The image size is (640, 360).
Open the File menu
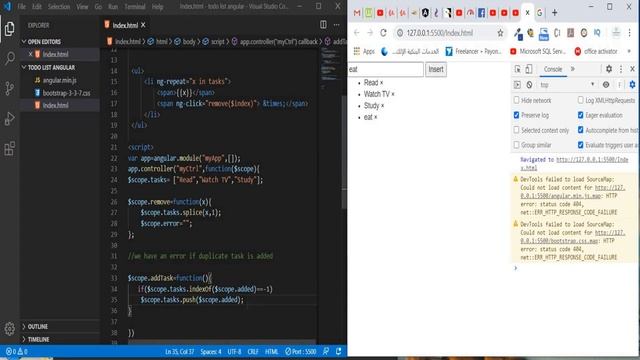pos(22,7)
